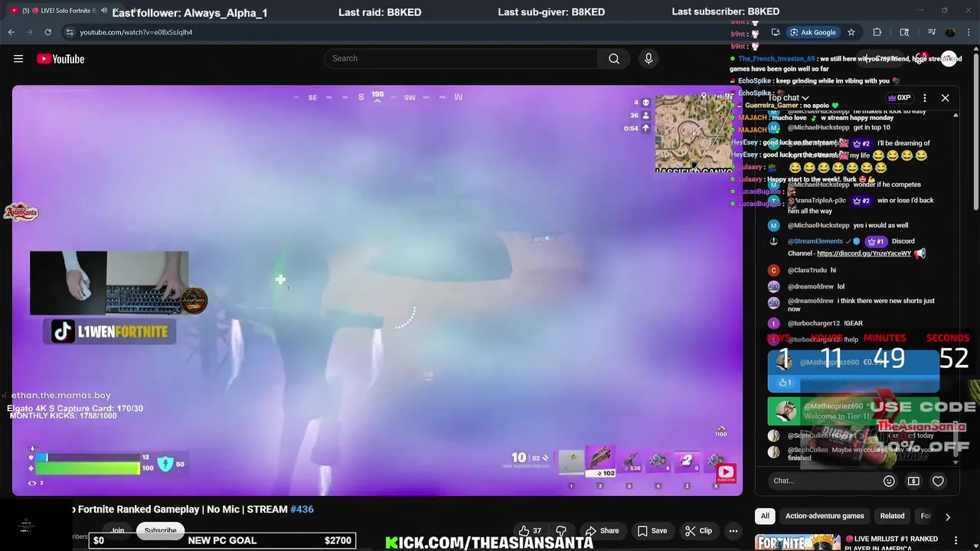980x551 pixels.
Task: Click the Share button
Action: 602,530
